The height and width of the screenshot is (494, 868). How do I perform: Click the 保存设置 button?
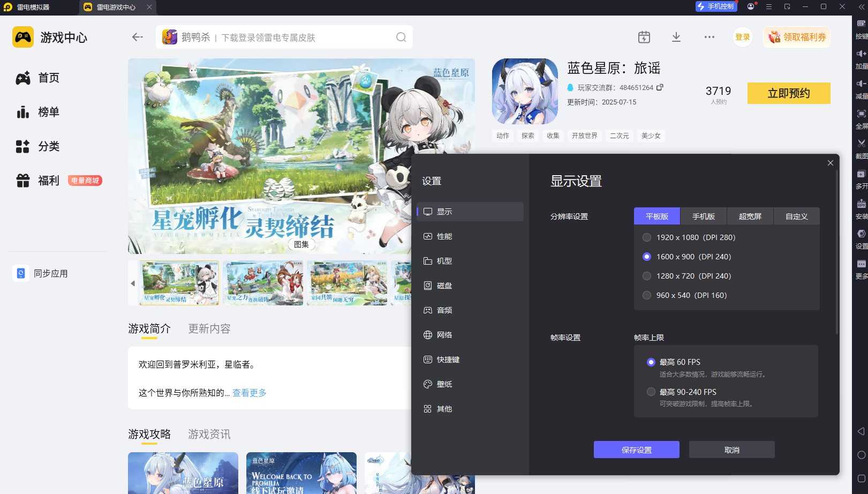(637, 450)
